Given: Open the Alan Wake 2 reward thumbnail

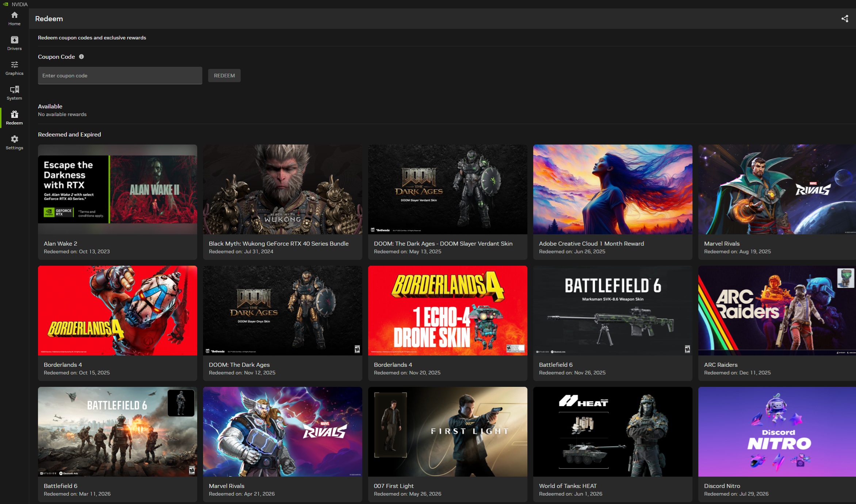Looking at the screenshot, I should (x=118, y=189).
